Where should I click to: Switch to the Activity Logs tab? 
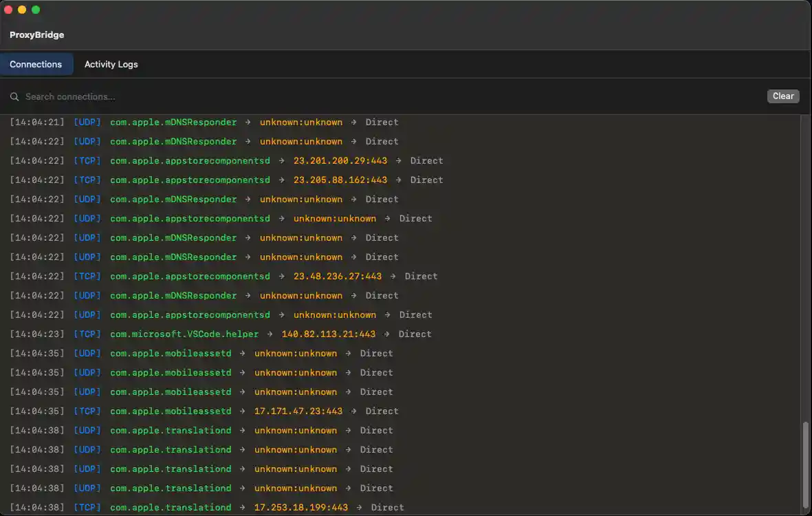111,64
